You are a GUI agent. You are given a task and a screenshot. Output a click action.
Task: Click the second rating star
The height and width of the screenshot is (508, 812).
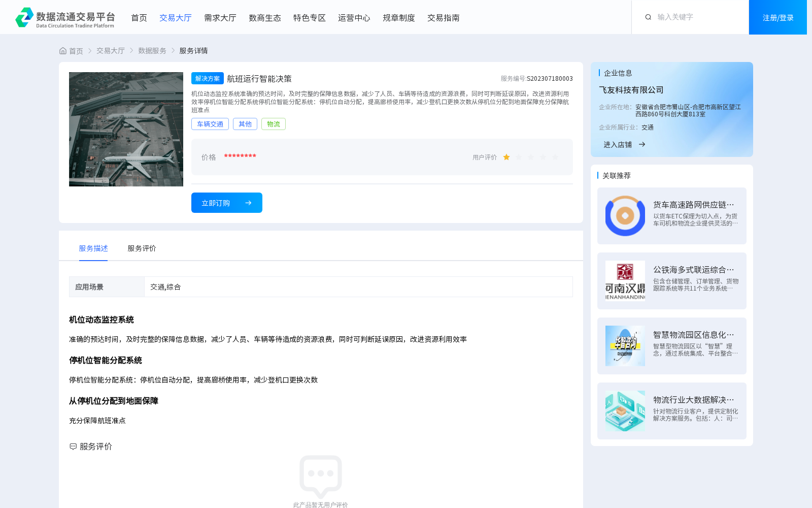pyautogui.click(x=519, y=157)
